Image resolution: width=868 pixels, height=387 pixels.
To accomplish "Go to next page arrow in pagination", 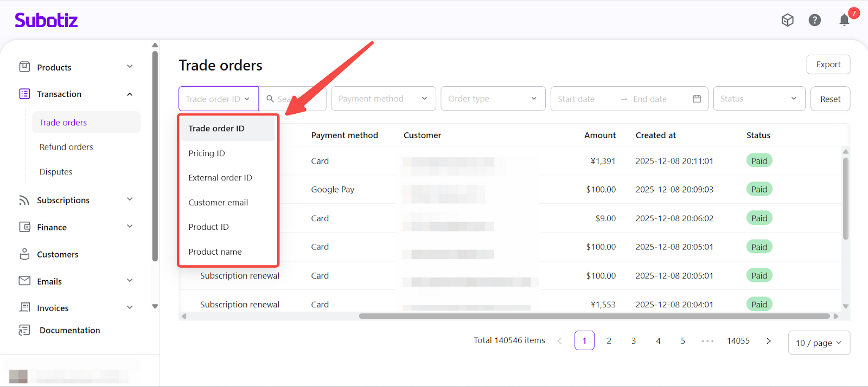I will 768,341.
